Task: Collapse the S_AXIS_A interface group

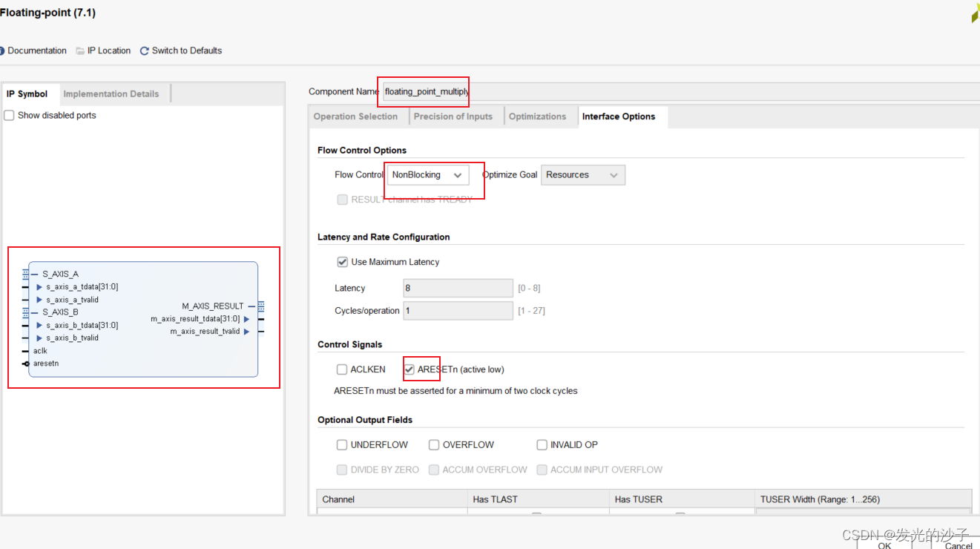Action: pos(35,274)
